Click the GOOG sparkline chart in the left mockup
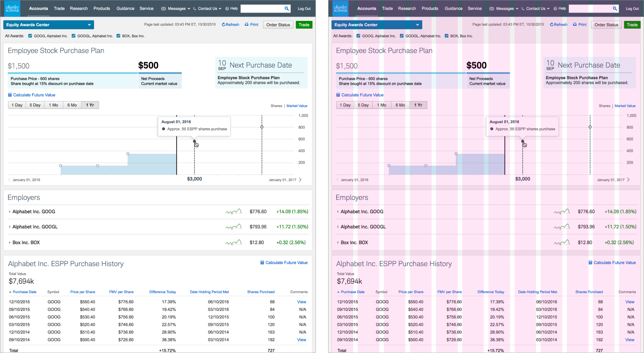644x353 pixels. click(x=234, y=212)
